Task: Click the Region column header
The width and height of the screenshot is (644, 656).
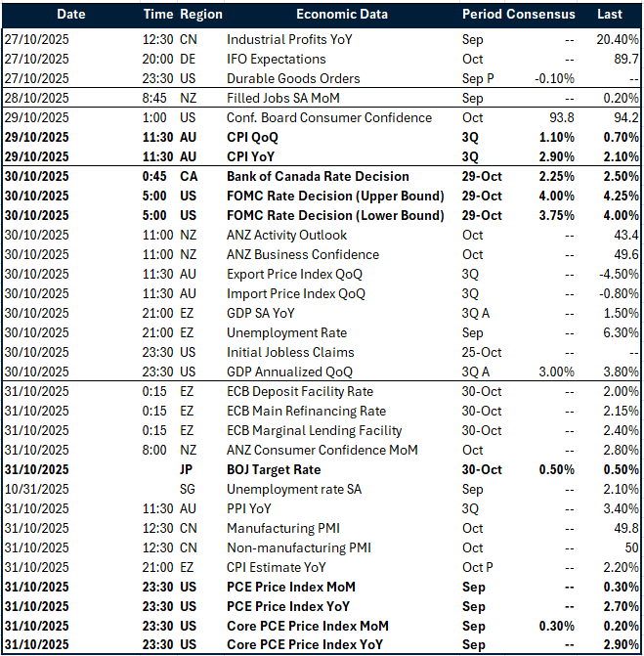Action: tap(201, 15)
